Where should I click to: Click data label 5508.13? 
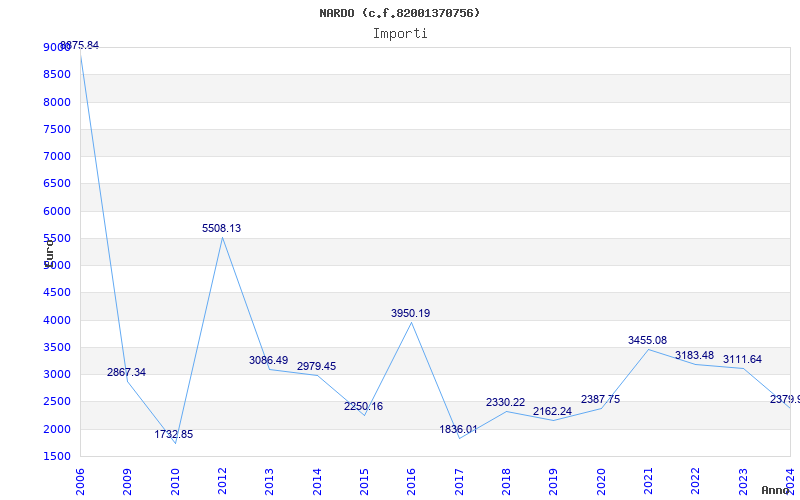pyautogui.click(x=221, y=229)
